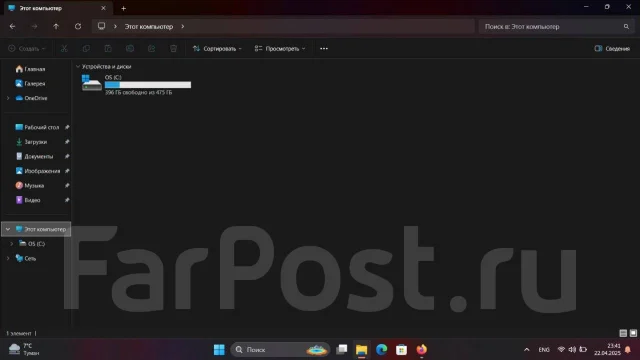Select the OS (C:) drive icon

[91, 83]
